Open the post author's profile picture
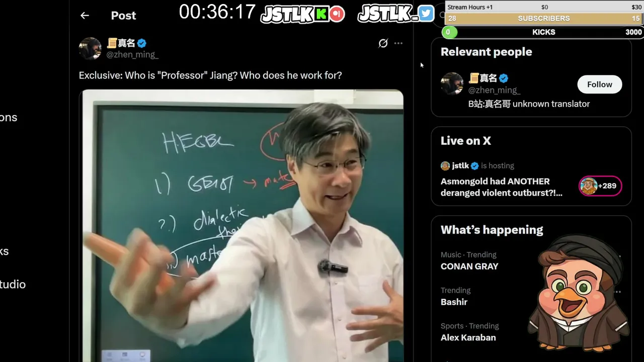Image resolution: width=644 pixels, height=362 pixels. click(90, 48)
